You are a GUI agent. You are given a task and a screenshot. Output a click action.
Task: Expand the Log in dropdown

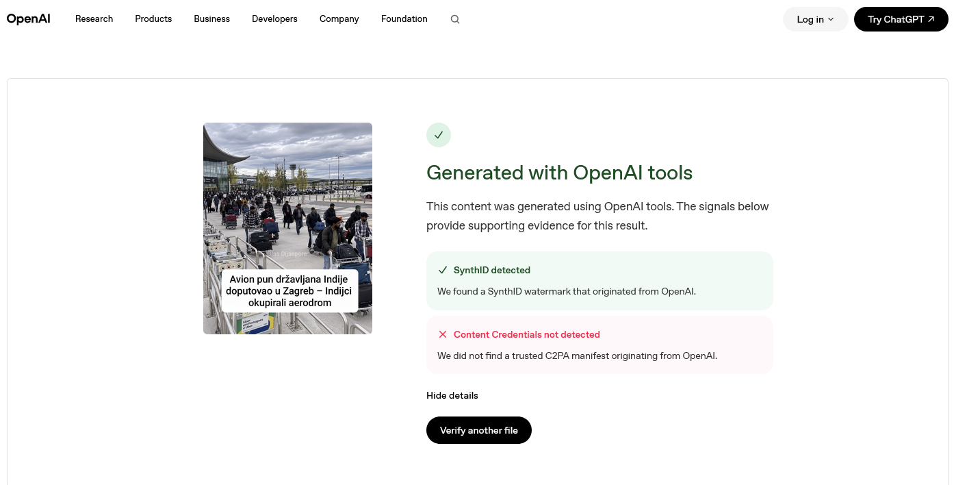pos(815,19)
